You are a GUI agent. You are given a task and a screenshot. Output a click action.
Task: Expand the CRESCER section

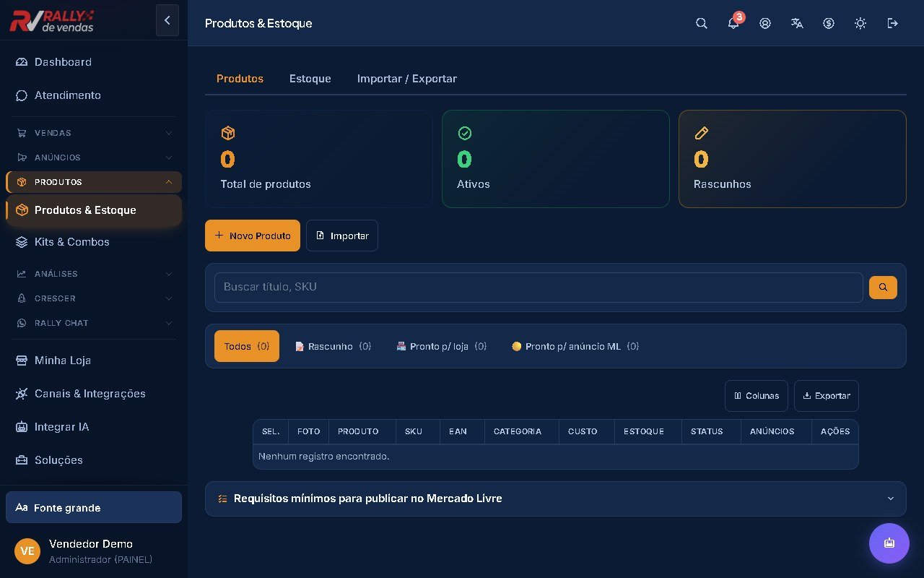pos(94,298)
